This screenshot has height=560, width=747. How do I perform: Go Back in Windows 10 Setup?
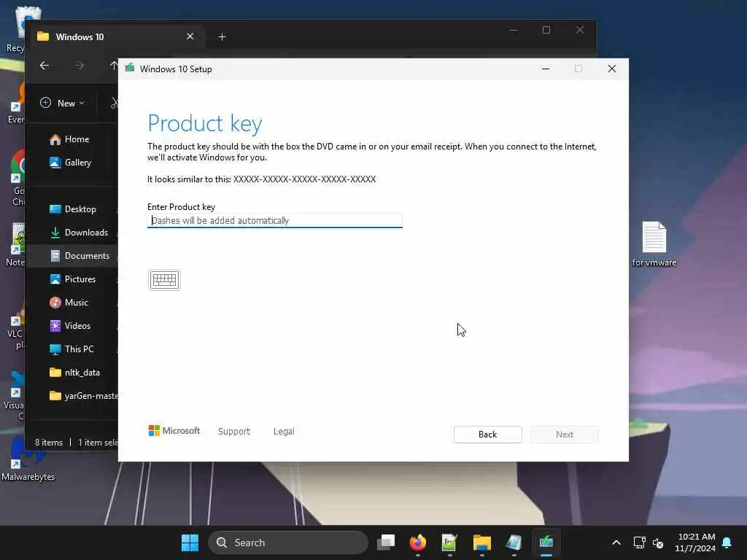(487, 435)
